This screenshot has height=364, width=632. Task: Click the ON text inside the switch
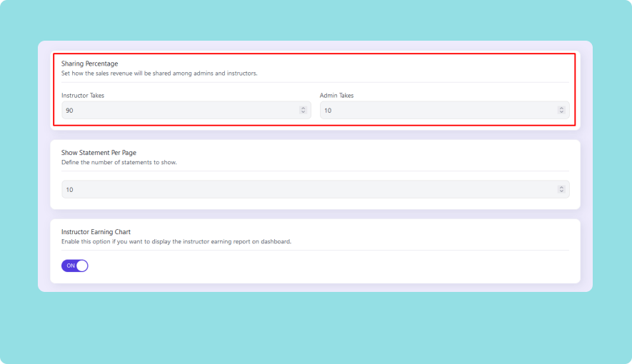(70, 266)
